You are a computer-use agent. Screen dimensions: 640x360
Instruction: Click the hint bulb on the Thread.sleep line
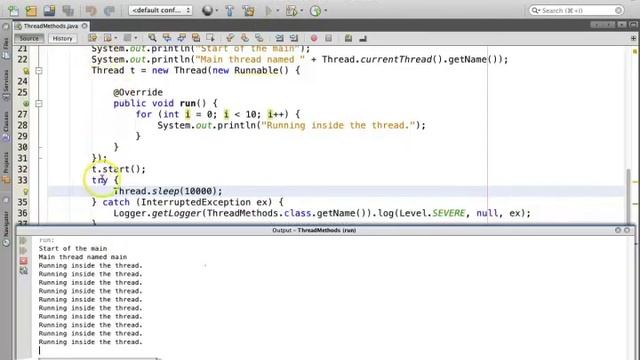click(26, 191)
